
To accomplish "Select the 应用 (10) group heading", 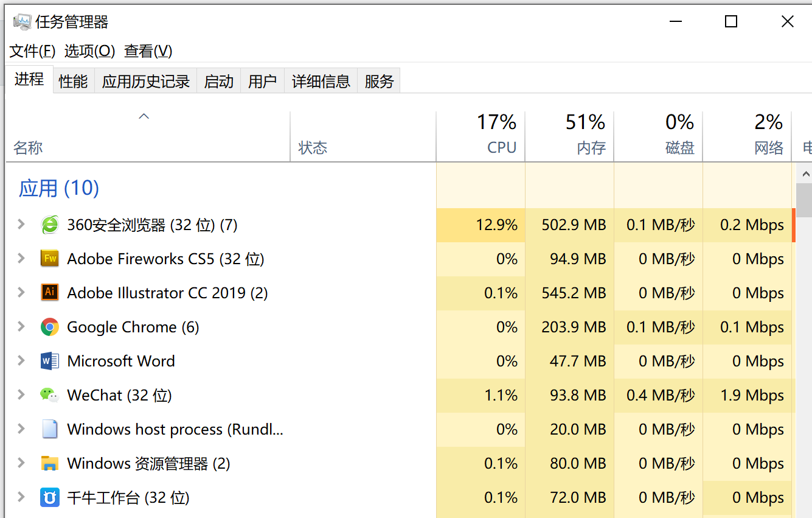I will coord(59,188).
